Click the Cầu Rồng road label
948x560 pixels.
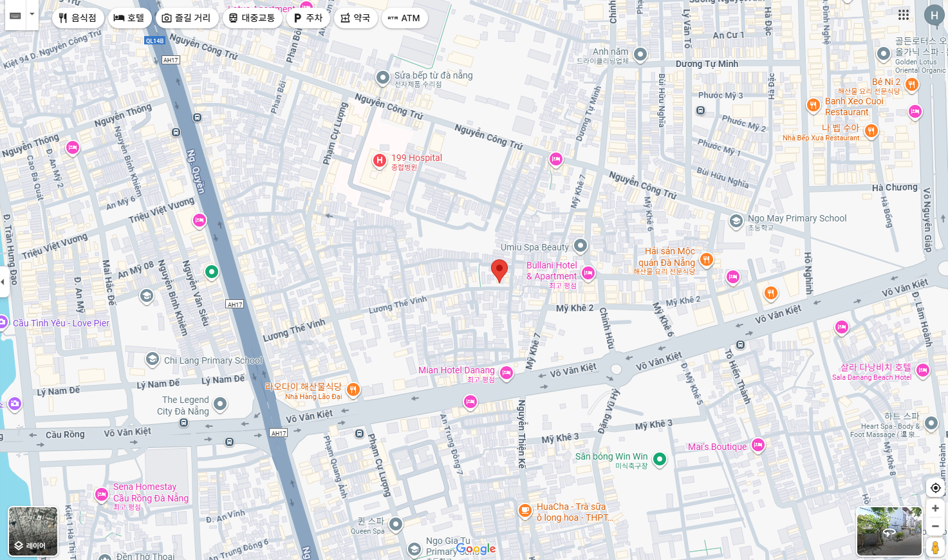click(x=65, y=434)
